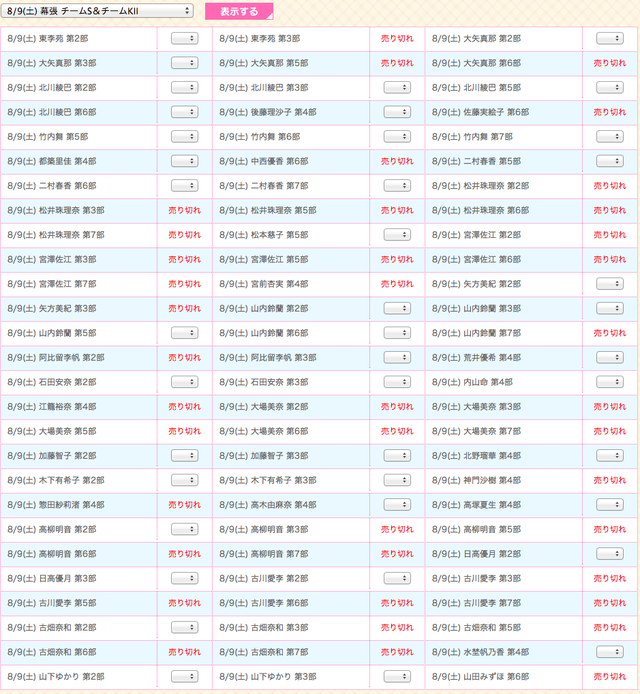This screenshot has height=694, width=640.
Task: Click the 売り切れ label for 佐藤実絵子 第6部
Action: [609, 112]
